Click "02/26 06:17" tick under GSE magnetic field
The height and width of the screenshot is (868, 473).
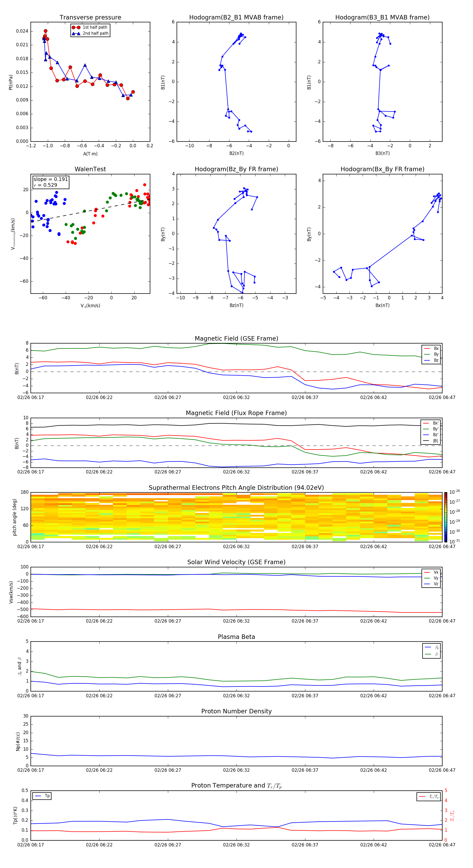click(x=31, y=398)
